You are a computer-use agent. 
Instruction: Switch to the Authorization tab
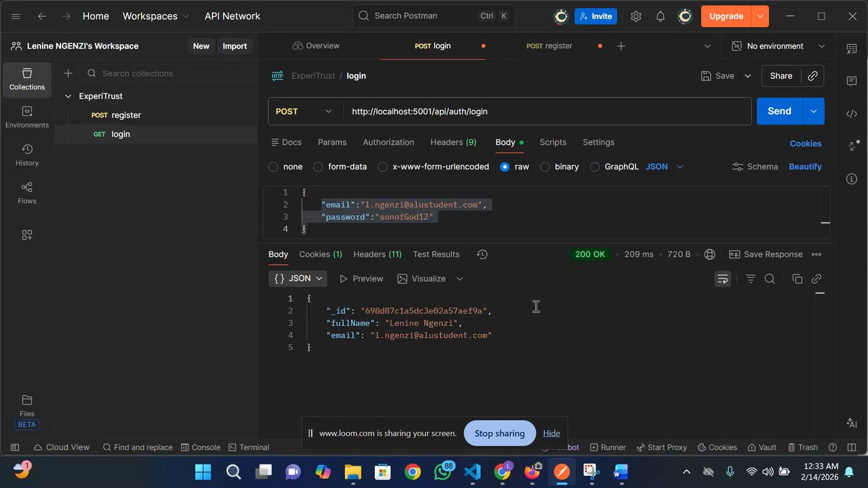[389, 142]
